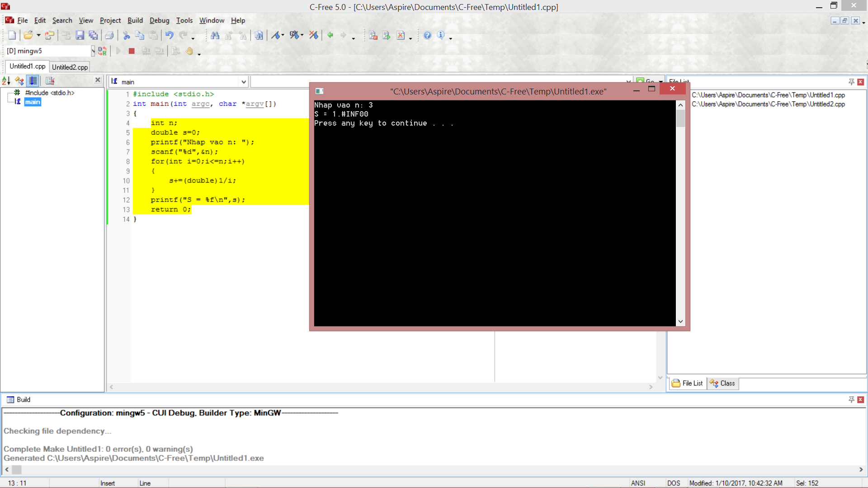Click the Find binoculars icon
Image resolution: width=868 pixels, height=488 pixels.
[x=215, y=35]
